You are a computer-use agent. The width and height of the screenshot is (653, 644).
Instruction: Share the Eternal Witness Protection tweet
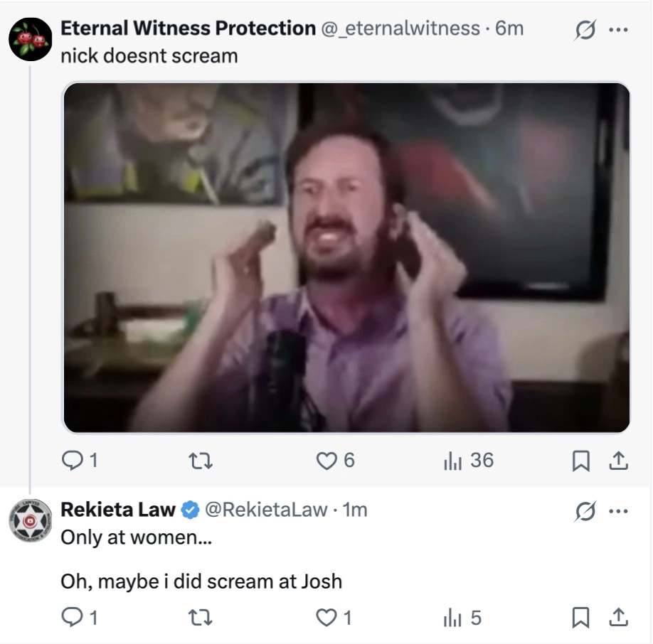click(618, 461)
